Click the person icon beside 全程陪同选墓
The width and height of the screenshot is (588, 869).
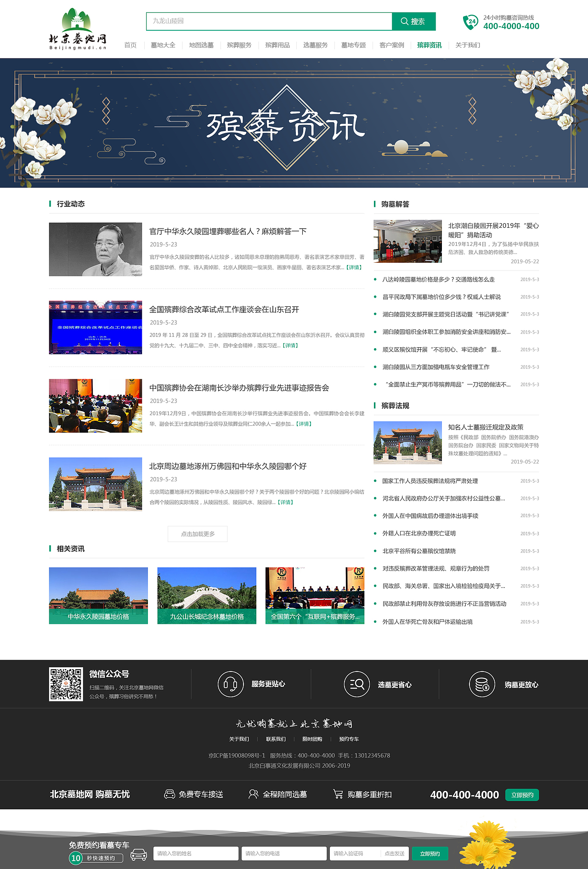tap(253, 794)
